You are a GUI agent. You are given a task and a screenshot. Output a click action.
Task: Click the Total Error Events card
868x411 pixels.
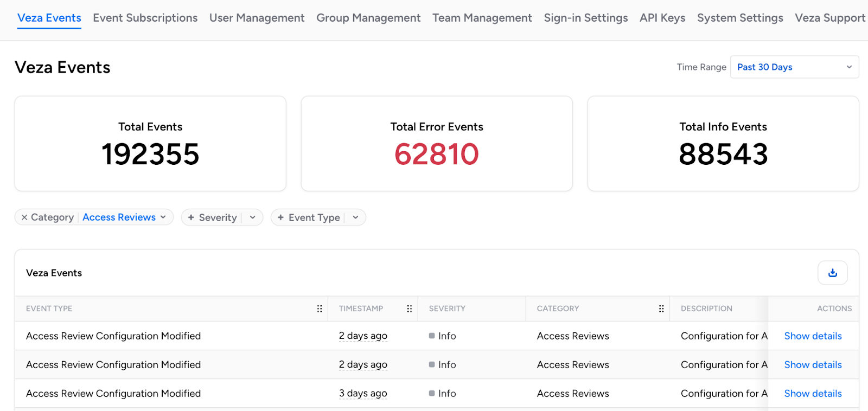point(437,144)
